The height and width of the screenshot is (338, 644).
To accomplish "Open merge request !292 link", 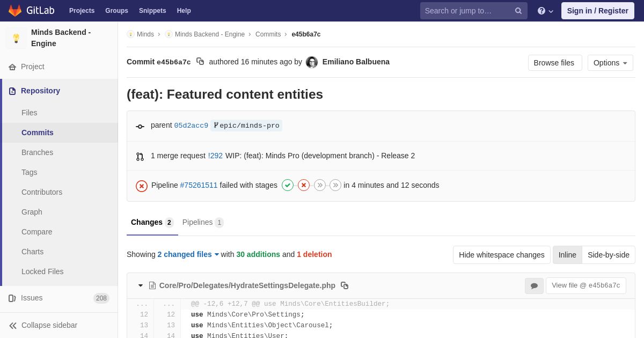I will click(215, 156).
